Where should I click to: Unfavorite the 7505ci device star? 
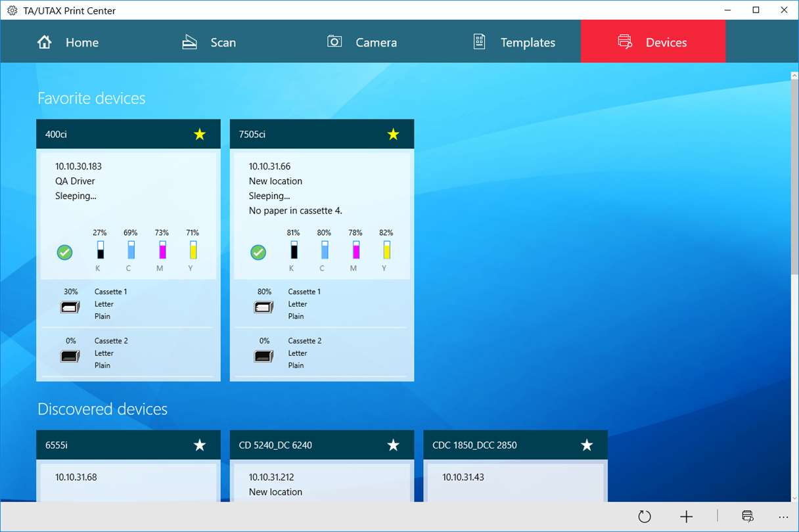pos(393,134)
